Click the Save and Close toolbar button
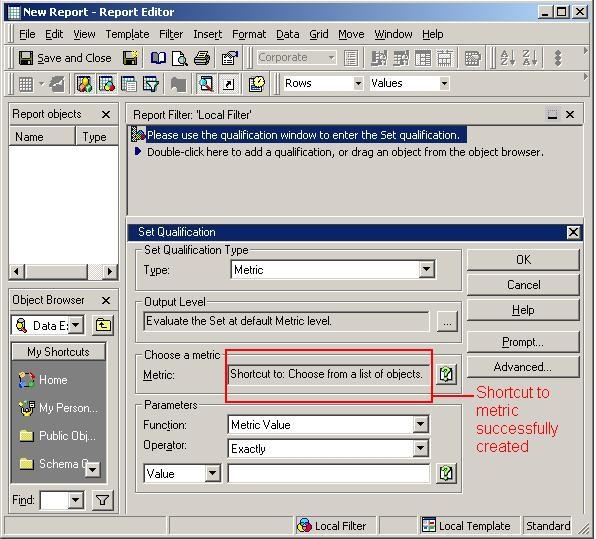This screenshot has width=596, height=539. click(65, 58)
